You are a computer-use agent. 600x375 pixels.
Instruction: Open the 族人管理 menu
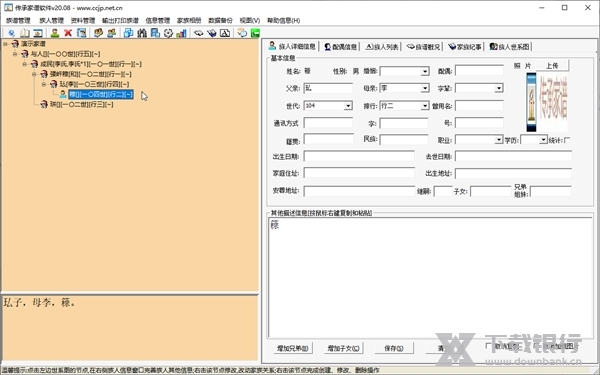click(x=52, y=21)
